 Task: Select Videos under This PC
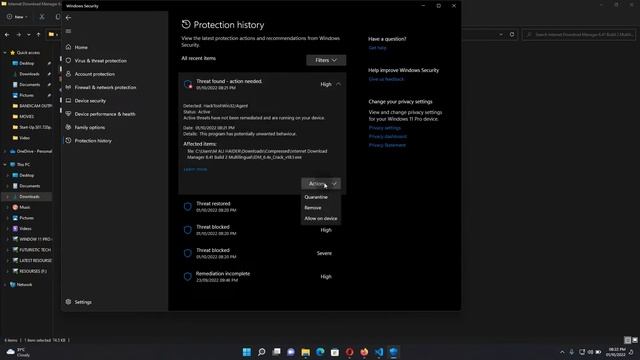[x=22, y=229]
